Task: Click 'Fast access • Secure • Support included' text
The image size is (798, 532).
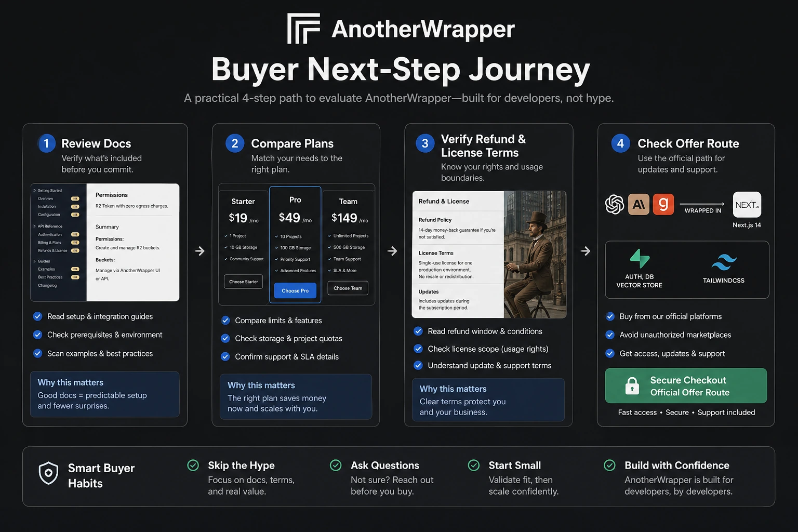Action: tap(686, 413)
